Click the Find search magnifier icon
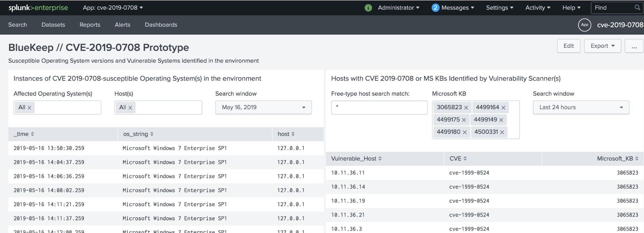644x233 pixels. click(x=637, y=7)
